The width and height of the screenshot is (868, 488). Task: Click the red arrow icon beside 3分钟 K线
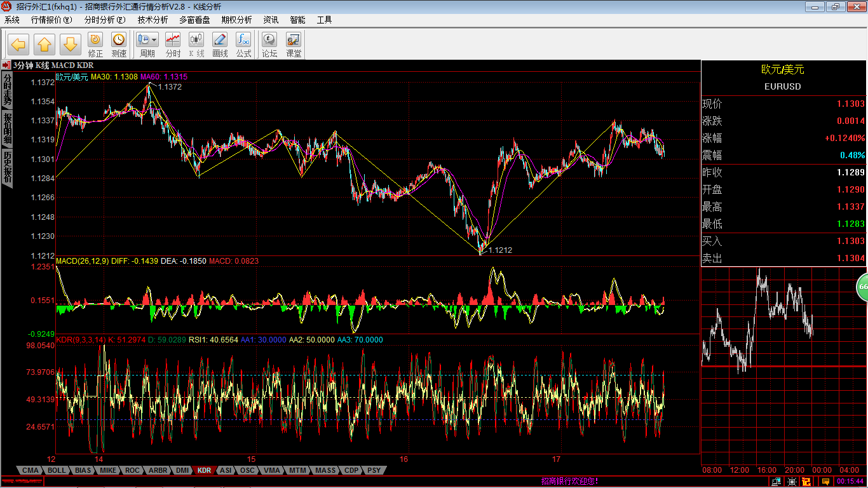point(6,65)
